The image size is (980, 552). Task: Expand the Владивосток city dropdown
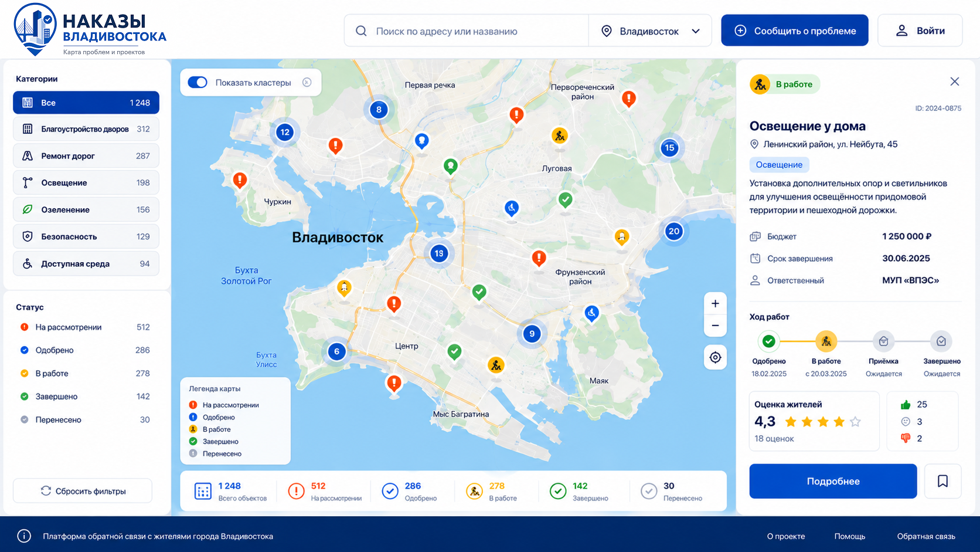[x=650, y=31]
